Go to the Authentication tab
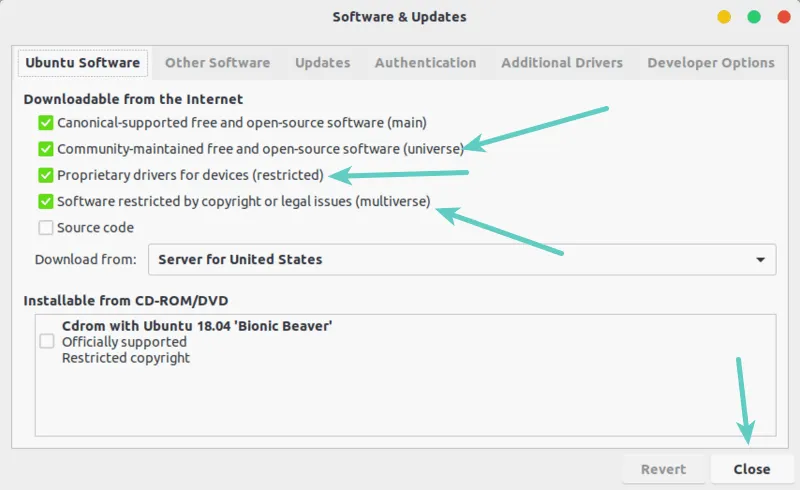Screen dimensions: 800x490 425,62
